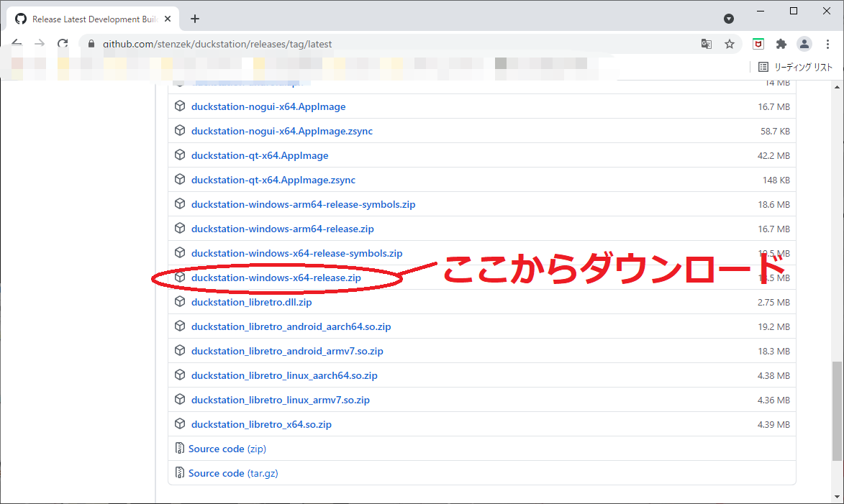This screenshot has height=504, width=844.
Task: Click the 58.7 KB file size
Action: pos(775,132)
